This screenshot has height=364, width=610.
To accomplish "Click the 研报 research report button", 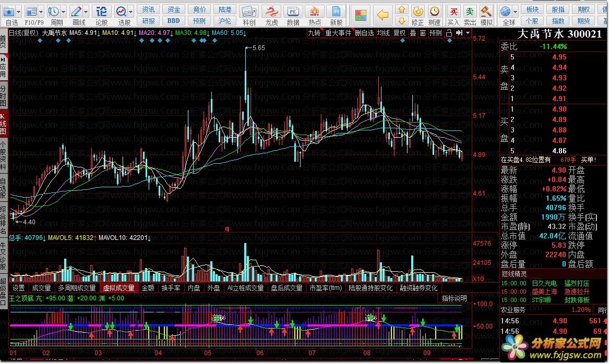I will click(148, 21).
